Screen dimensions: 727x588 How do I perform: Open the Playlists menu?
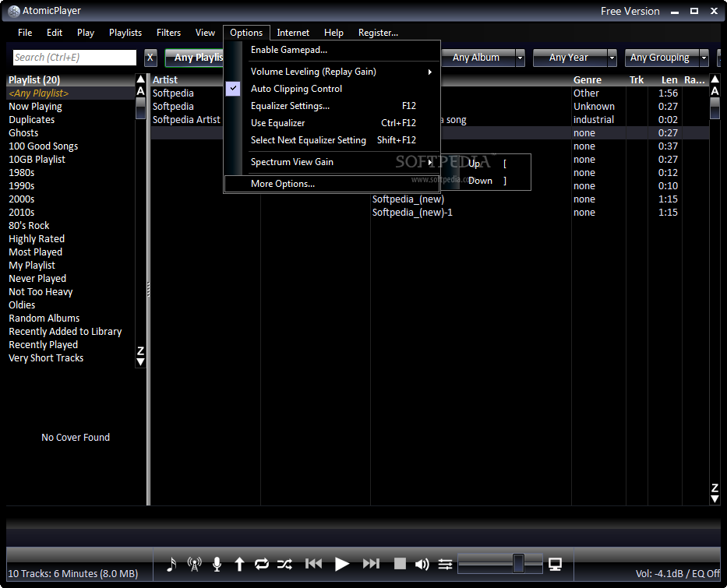tap(125, 33)
